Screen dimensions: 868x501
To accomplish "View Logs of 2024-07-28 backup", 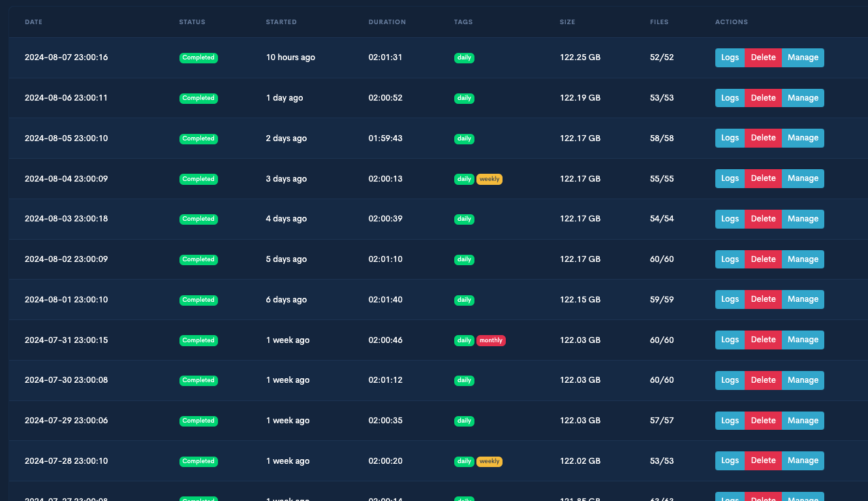I will 730,461.
